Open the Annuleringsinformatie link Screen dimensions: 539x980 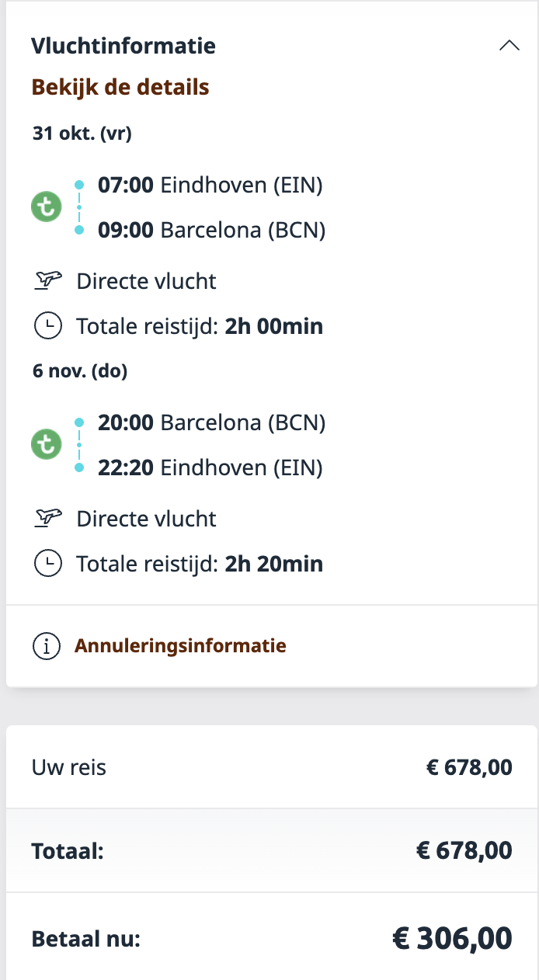click(x=180, y=646)
